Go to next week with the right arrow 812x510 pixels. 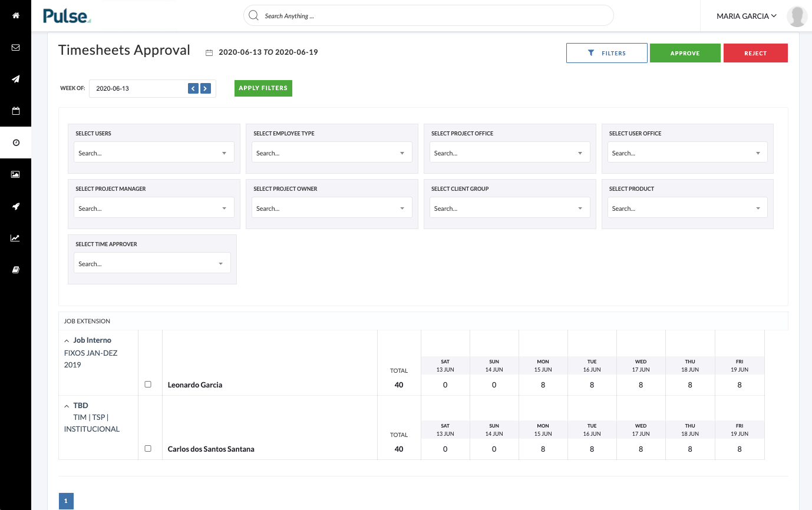point(205,88)
